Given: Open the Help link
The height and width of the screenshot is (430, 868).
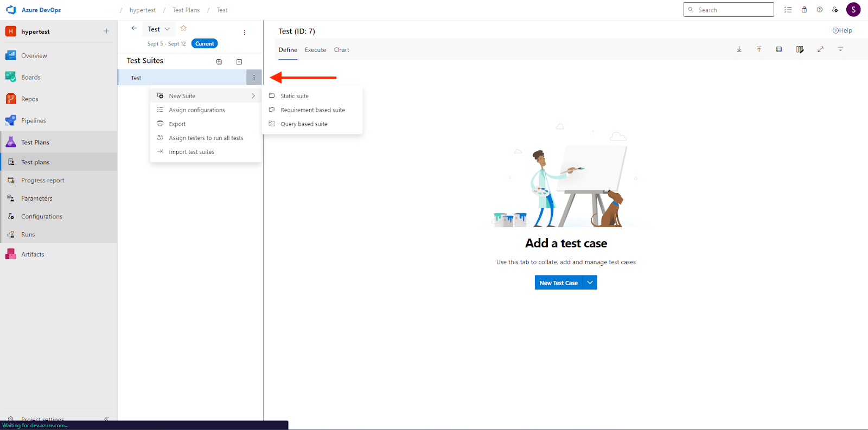Looking at the screenshot, I should pos(842,30).
